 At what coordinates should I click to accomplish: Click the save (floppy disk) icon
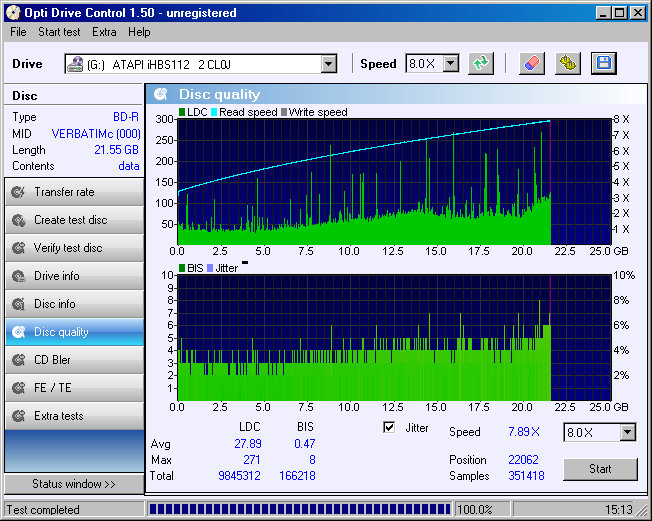(604, 64)
